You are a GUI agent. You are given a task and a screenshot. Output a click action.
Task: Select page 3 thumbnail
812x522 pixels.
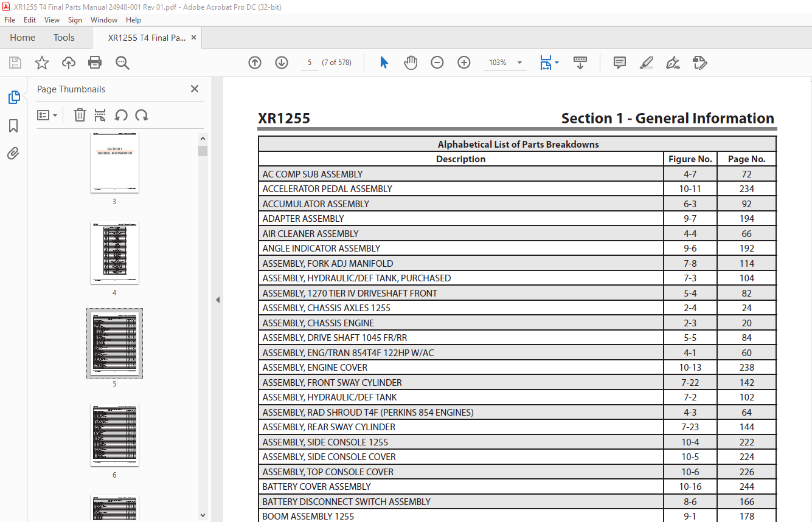(114, 163)
